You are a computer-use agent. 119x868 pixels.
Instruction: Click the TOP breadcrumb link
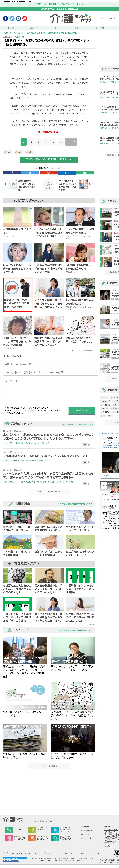5,33
